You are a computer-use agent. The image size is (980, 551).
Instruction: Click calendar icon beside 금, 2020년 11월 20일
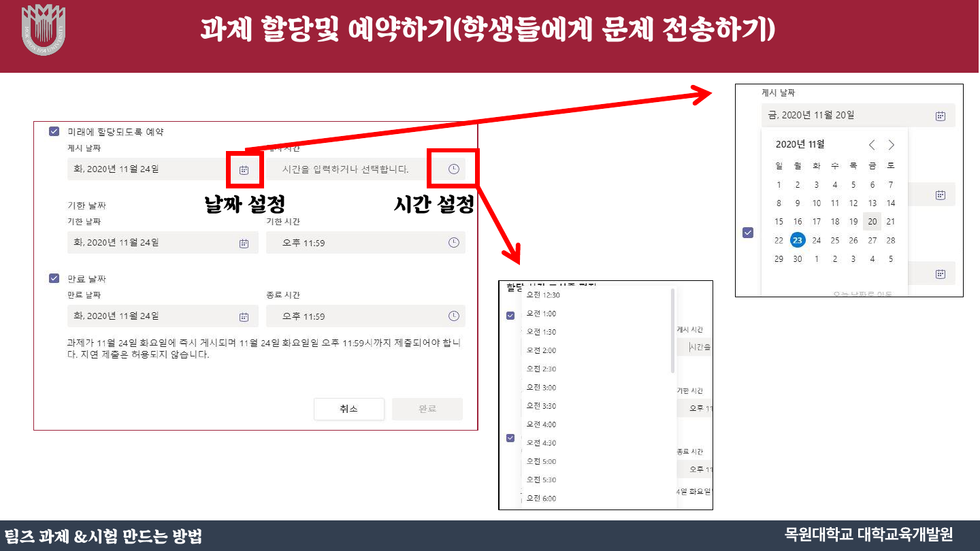pos(941,116)
